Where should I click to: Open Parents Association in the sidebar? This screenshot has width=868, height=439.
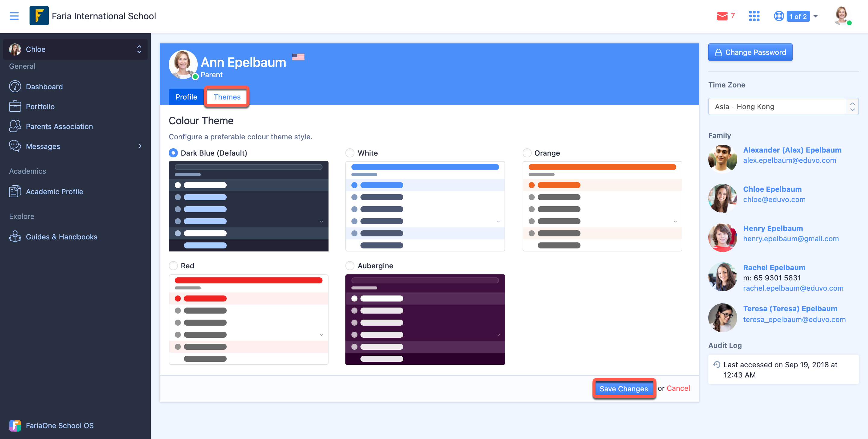[x=59, y=126]
